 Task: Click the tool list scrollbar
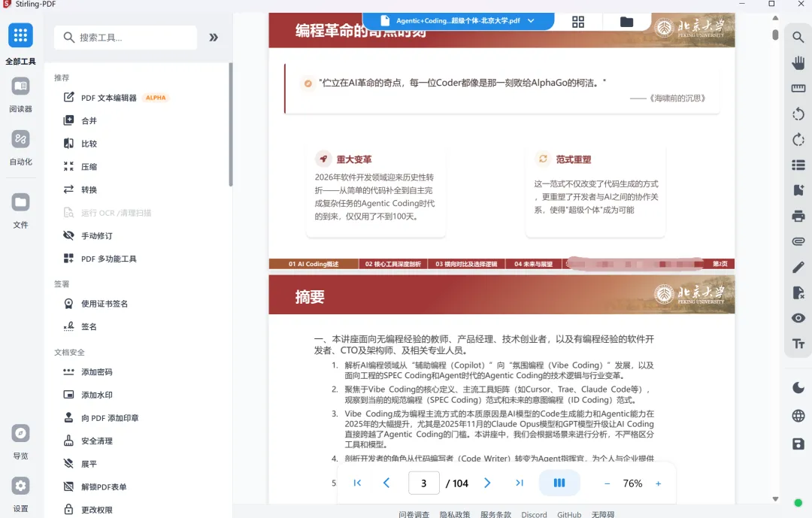[x=231, y=124]
